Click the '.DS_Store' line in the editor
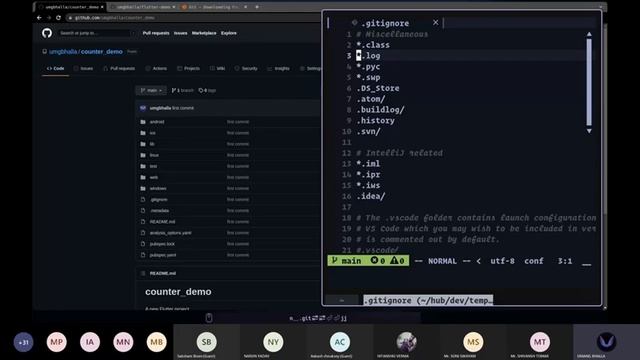Viewport: 640px width, 360px height. 378,88
